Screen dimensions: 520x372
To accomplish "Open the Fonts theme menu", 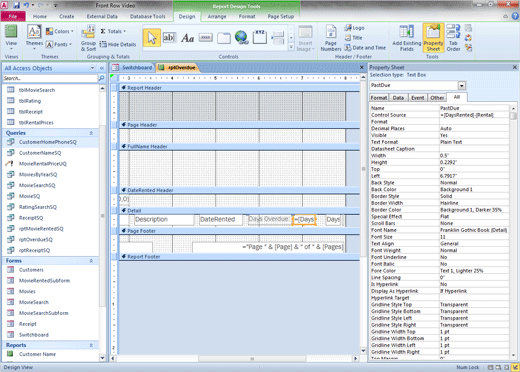I will [59, 44].
